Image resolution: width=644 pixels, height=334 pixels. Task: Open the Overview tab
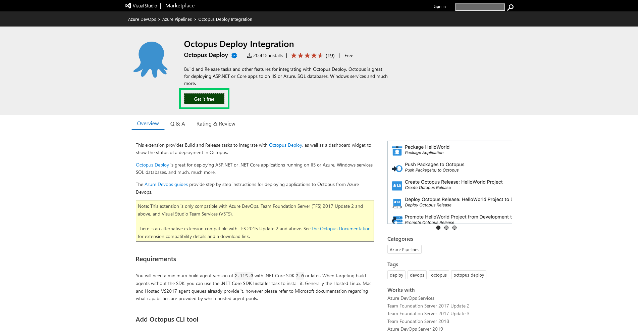[x=148, y=124]
